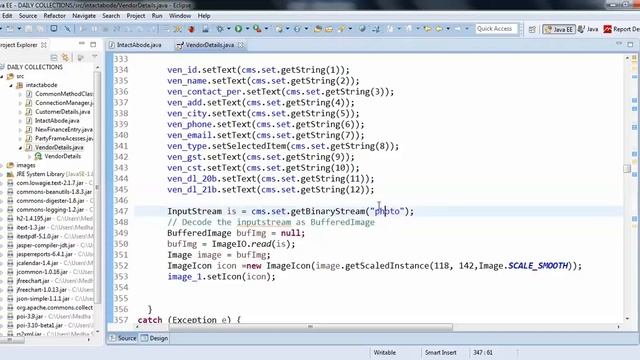Open the Search menu
This screenshot has height=360, width=640.
[111, 16]
